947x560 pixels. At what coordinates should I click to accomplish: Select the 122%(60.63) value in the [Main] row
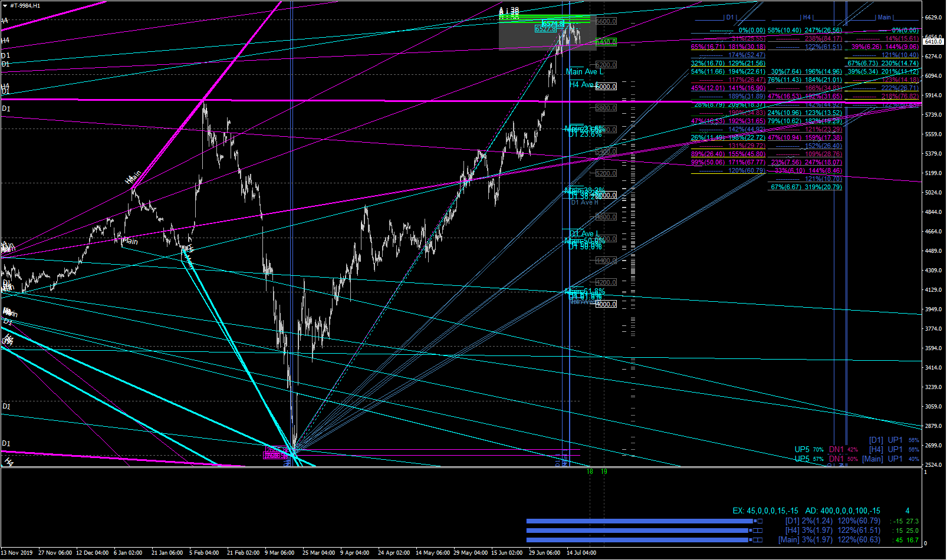[859, 540]
